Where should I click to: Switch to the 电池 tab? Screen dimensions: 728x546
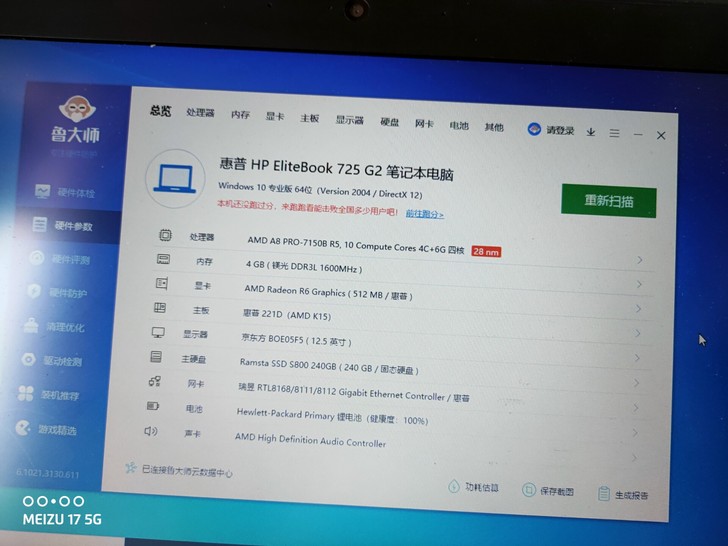459,126
